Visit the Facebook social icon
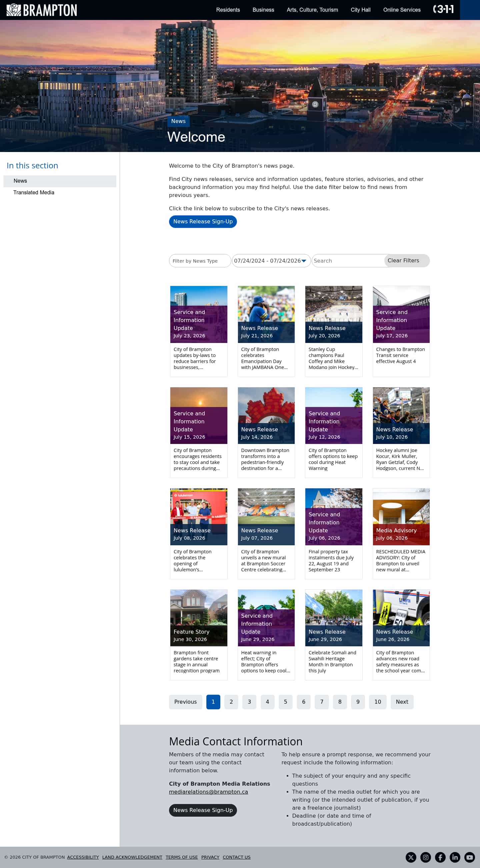Viewport: 480px width, 868px height. click(440, 857)
